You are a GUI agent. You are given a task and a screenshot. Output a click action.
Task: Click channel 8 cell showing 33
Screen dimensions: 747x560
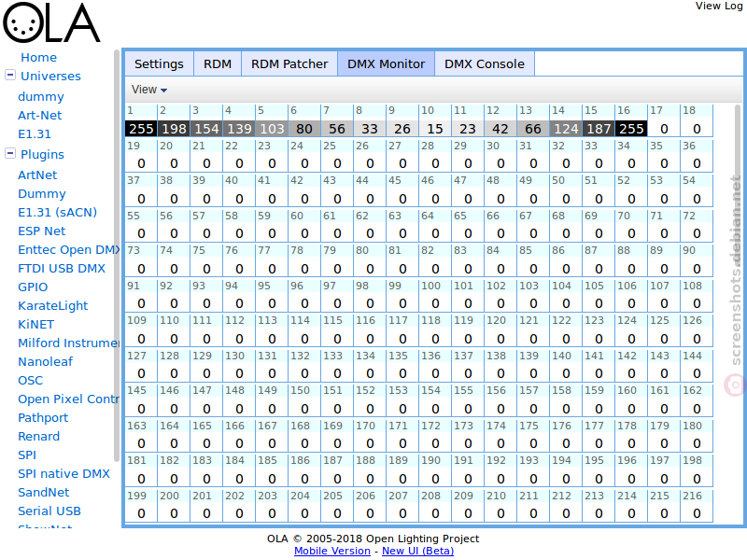[370, 120]
